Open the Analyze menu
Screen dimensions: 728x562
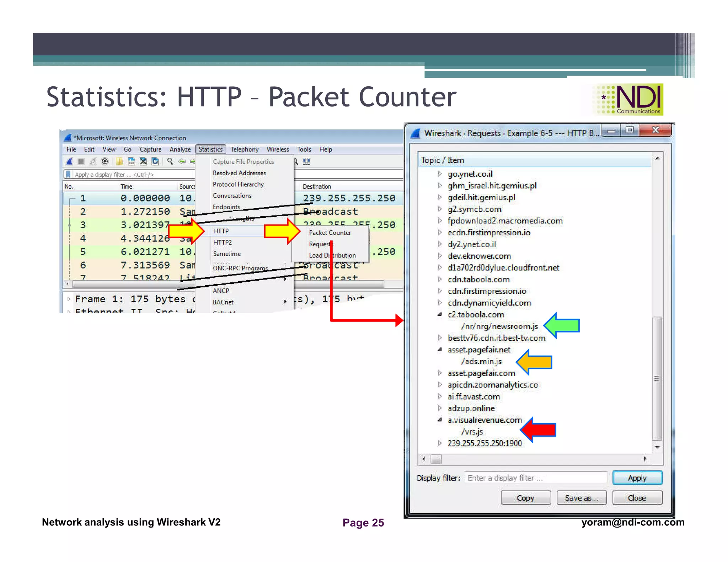180,150
